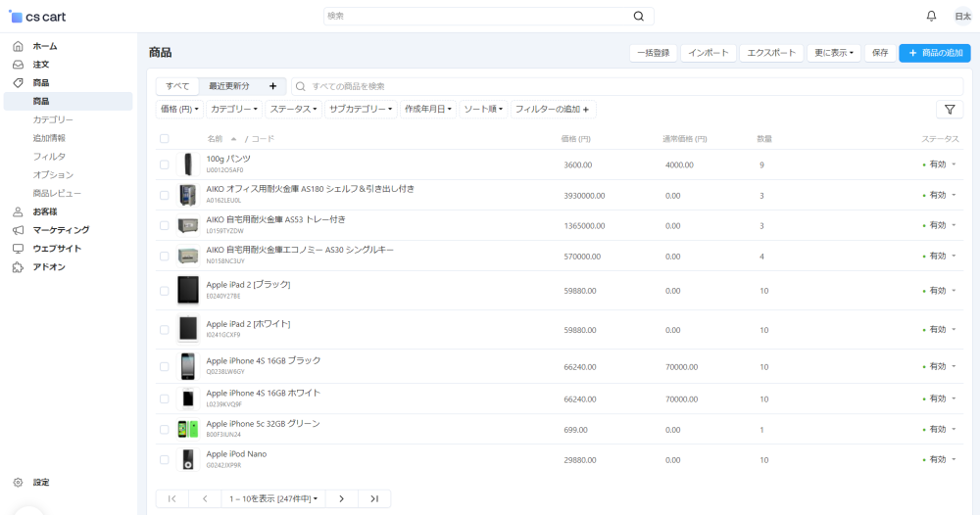This screenshot has height=515, width=980.
Task: Switch to the すべて tab
Action: 177,86
